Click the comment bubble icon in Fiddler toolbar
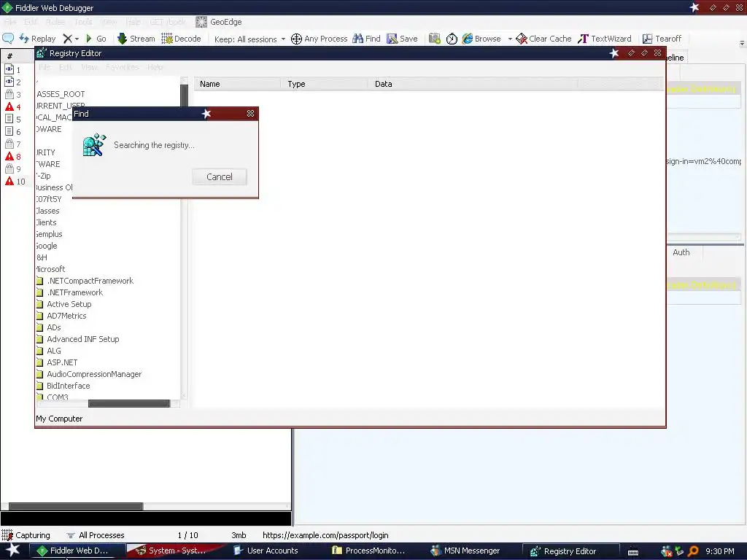 8,39
